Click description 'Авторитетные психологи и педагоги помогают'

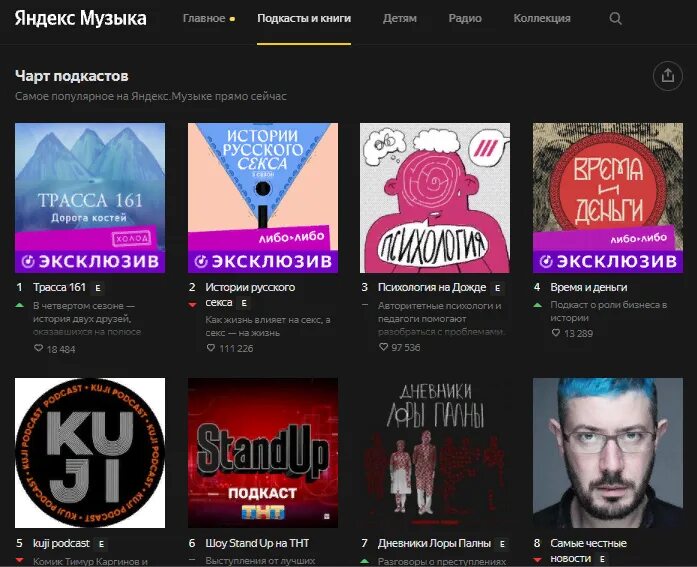coord(441,318)
